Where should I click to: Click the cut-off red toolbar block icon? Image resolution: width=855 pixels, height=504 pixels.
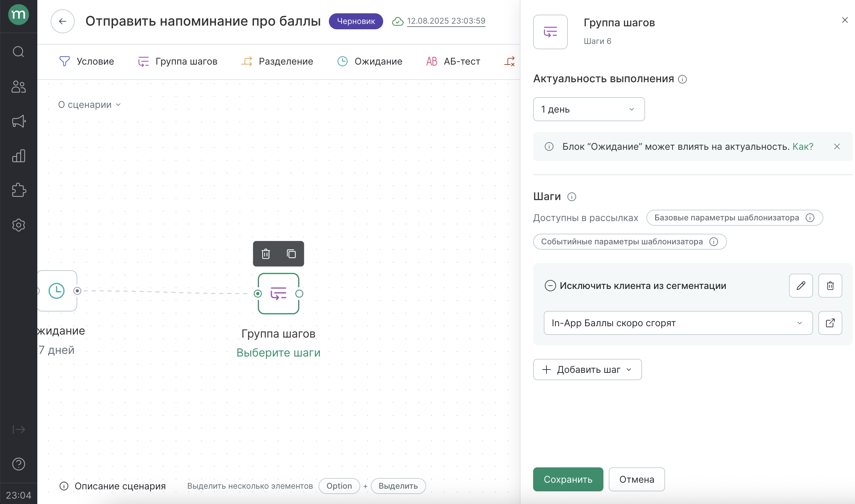click(x=509, y=62)
